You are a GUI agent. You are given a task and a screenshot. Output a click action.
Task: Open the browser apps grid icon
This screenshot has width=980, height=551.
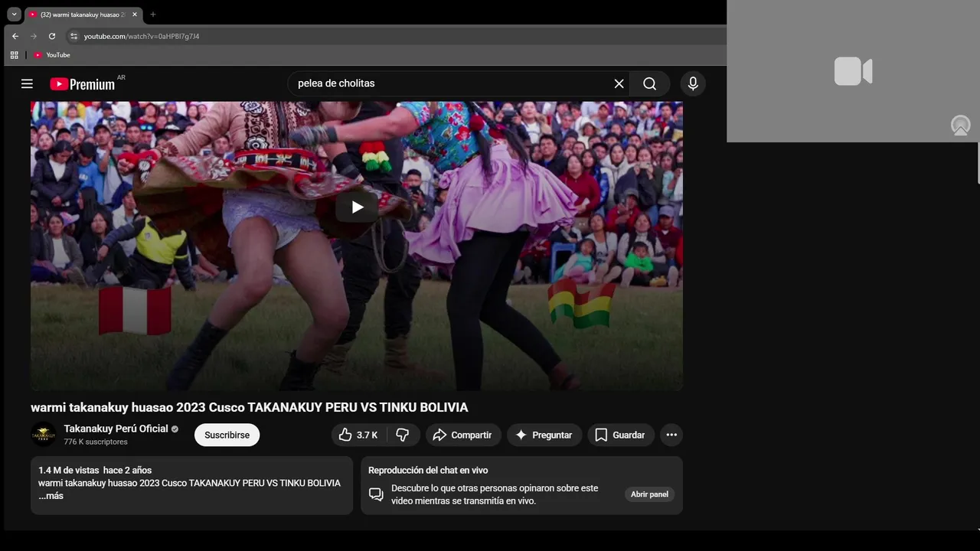point(14,55)
